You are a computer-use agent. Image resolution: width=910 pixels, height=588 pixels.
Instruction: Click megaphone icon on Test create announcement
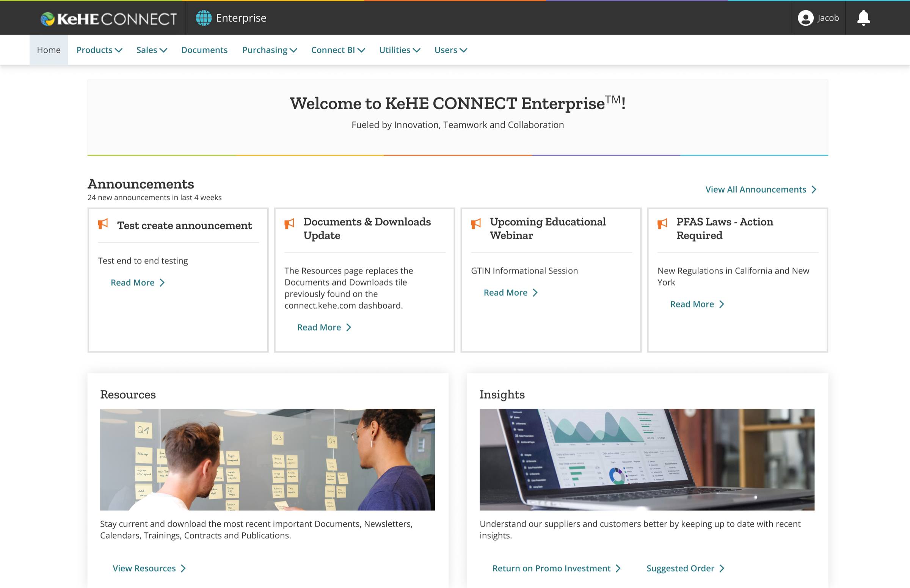(x=103, y=224)
